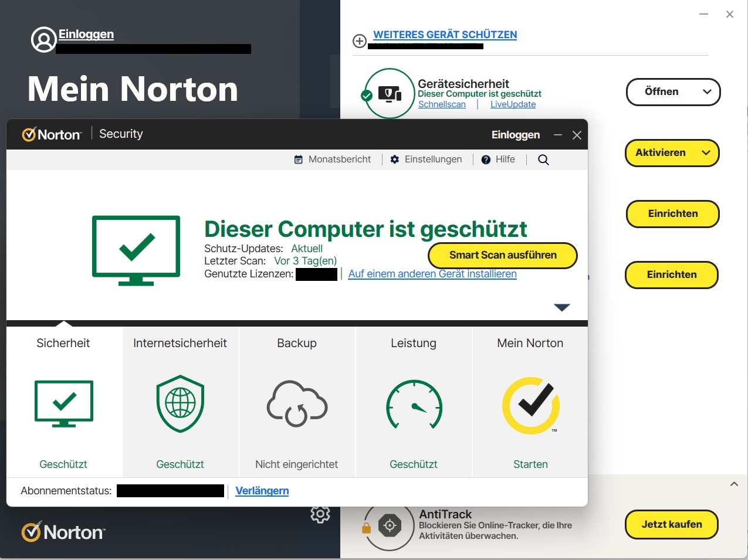The image size is (748, 560).
Task: Click the Backup cloud icon
Action: (x=297, y=403)
